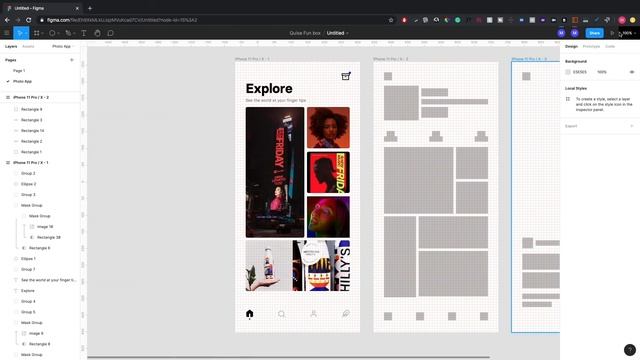Click the background opacity 100% field
640x360 pixels.
602,72
